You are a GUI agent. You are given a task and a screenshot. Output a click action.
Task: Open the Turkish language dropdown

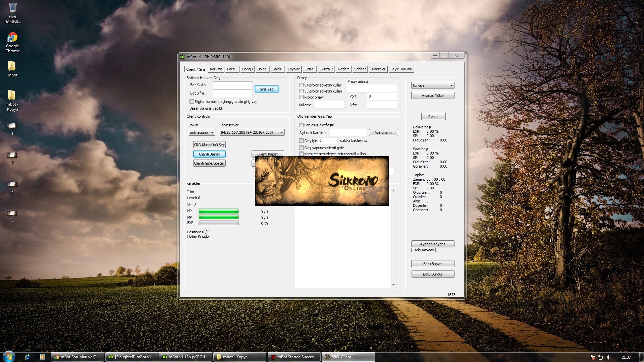(432, 85)
